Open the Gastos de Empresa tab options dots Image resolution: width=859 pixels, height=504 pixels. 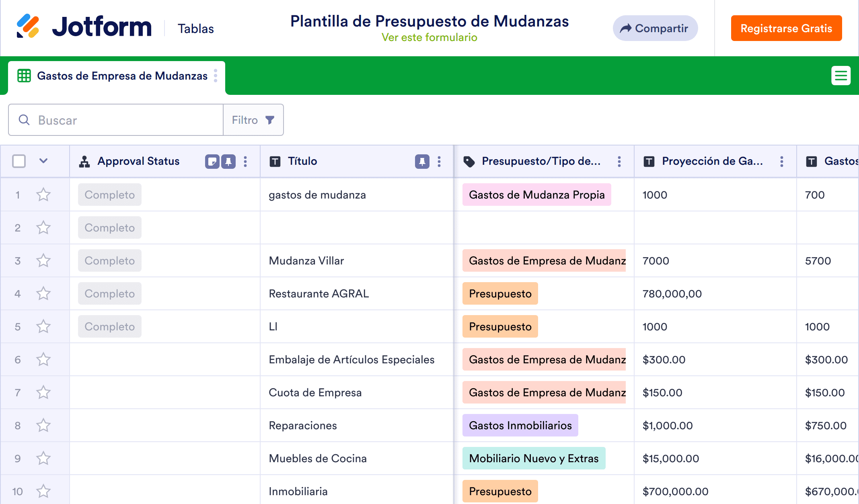(216, 76)
